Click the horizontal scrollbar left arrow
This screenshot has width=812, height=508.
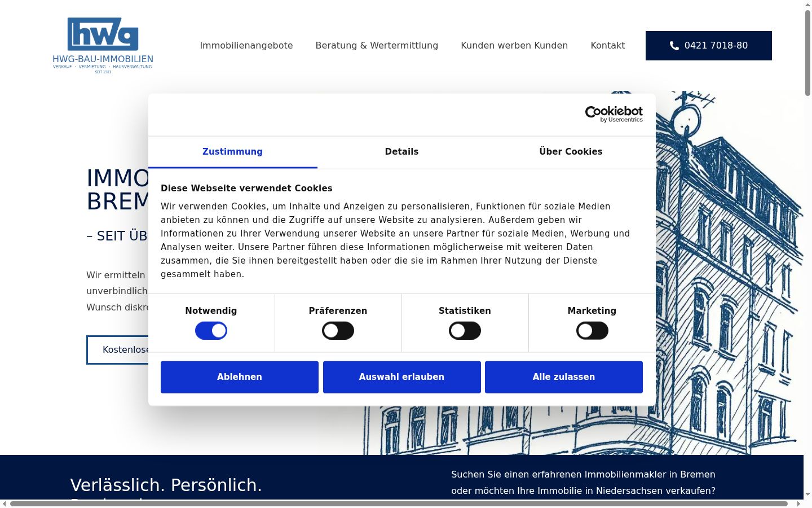coord(5,503)
